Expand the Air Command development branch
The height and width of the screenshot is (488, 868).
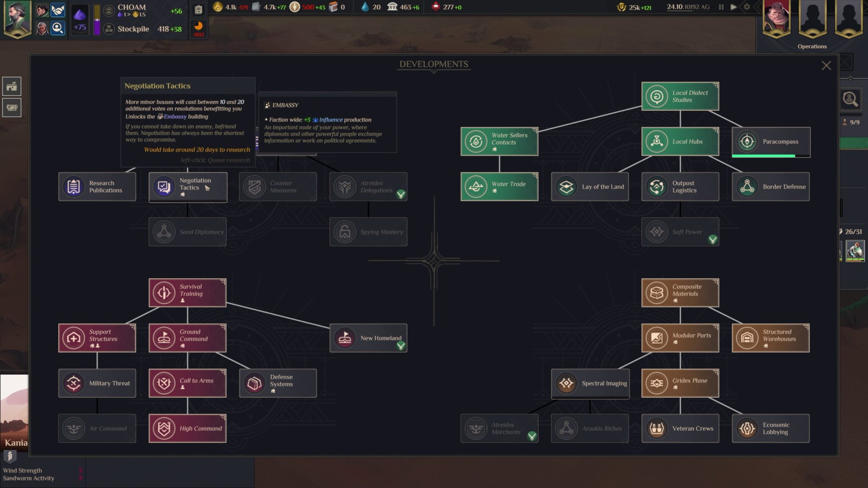click(x=97, y=428)
